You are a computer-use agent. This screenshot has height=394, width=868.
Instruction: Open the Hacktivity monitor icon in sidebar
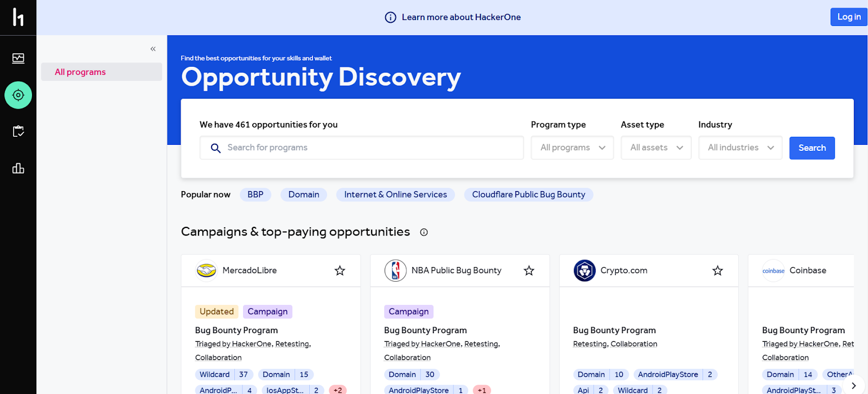(18, 58)
